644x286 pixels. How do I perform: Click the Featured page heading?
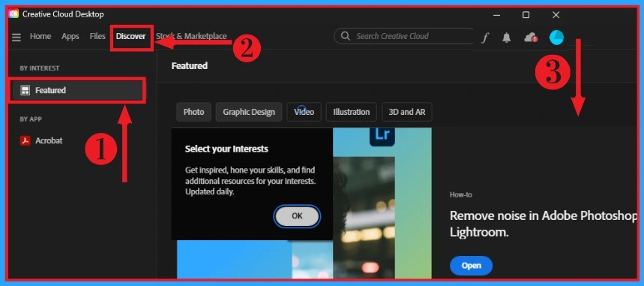190,66
